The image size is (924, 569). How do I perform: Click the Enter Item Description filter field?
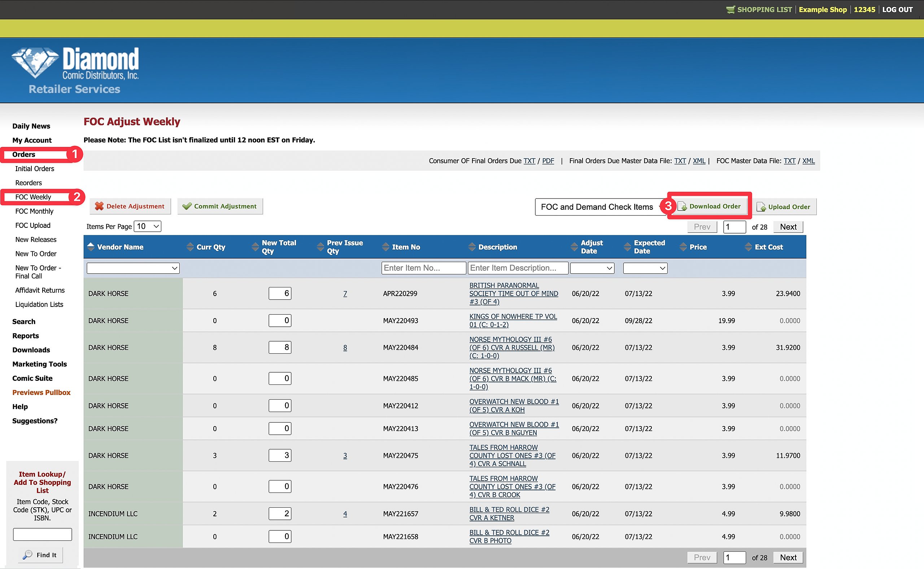click(518, 268)
